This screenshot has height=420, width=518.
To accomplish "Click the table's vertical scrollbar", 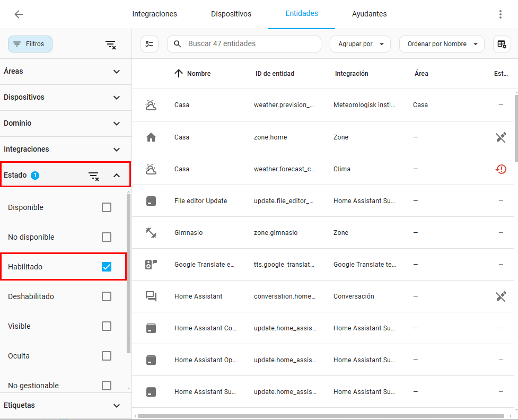I will tap(516, 127).
